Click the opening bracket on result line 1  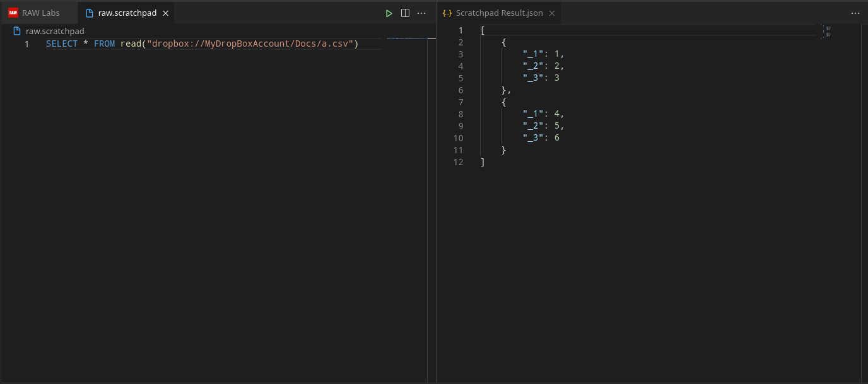(483, 30)
